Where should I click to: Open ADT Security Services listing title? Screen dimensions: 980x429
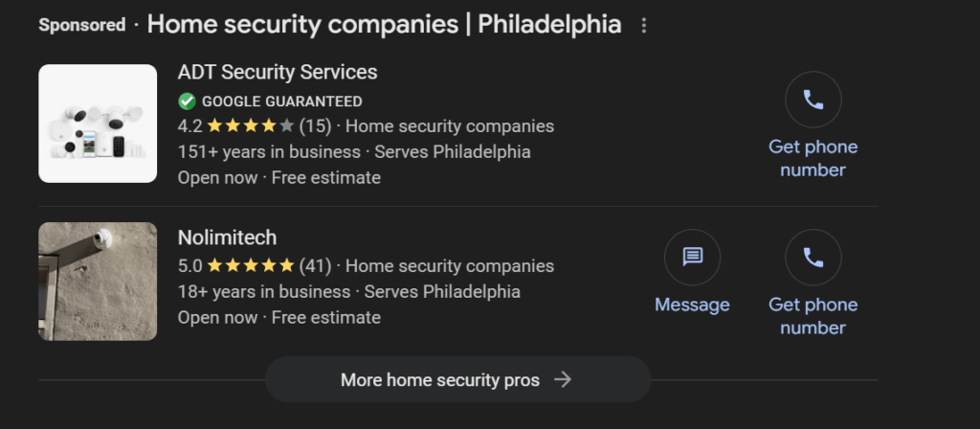click(x=278, y=72)
